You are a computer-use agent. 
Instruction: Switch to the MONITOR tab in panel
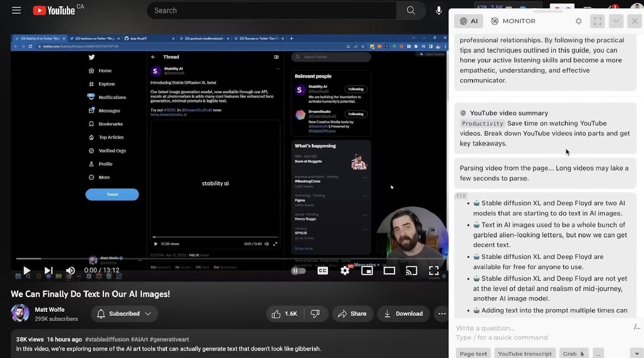tap(513, 21)
